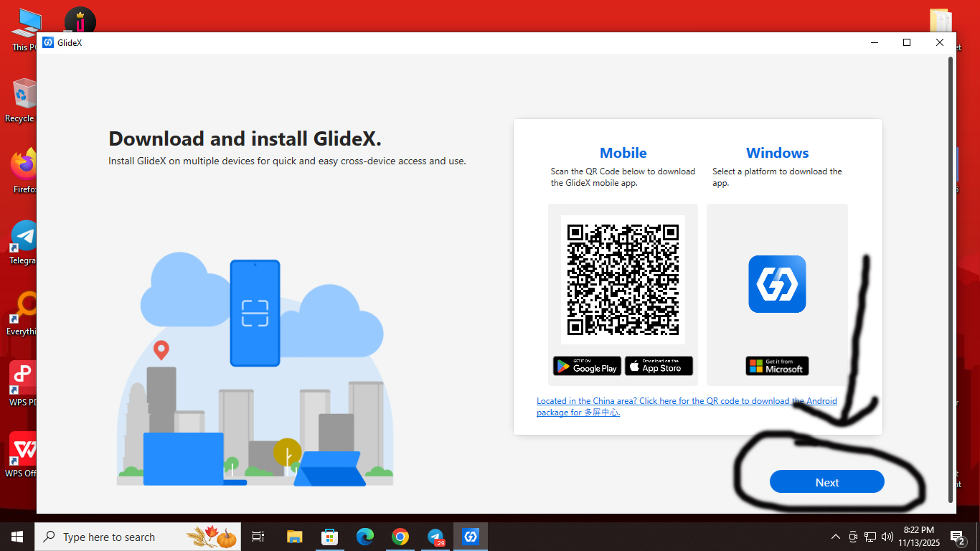Open the notification center
The image size is (980, 551).
click(x=957, y=537)
